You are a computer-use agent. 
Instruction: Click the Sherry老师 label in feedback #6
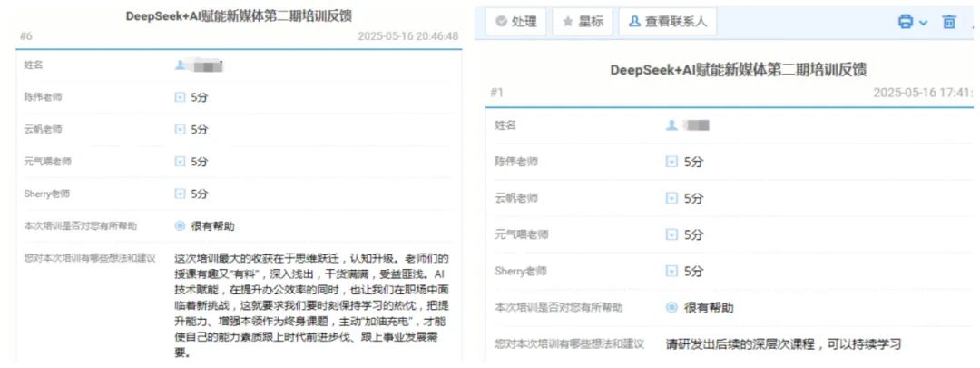pos(47,194)
